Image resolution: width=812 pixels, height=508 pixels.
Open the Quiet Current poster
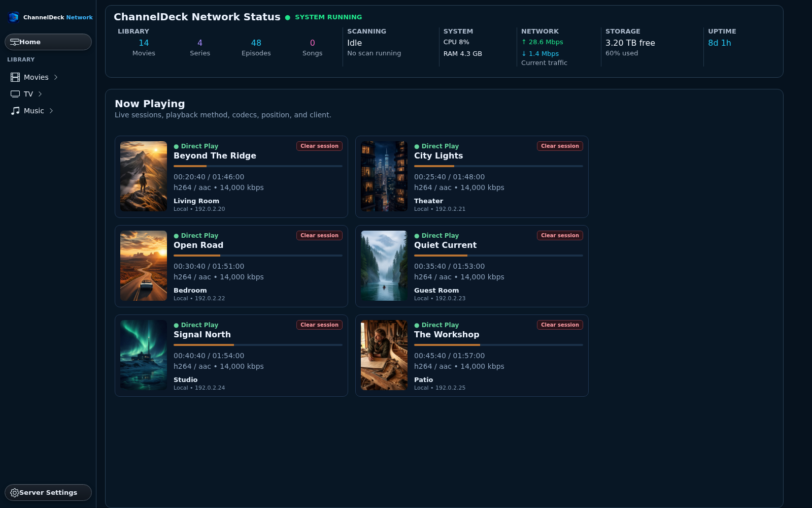click(384, 266)
